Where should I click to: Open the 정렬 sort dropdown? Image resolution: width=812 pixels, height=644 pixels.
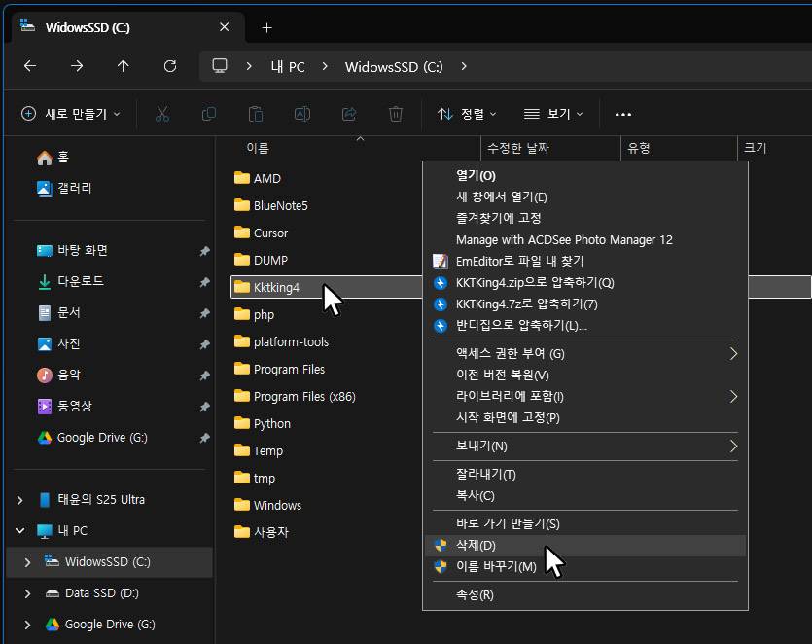click(x=467, y=114)
